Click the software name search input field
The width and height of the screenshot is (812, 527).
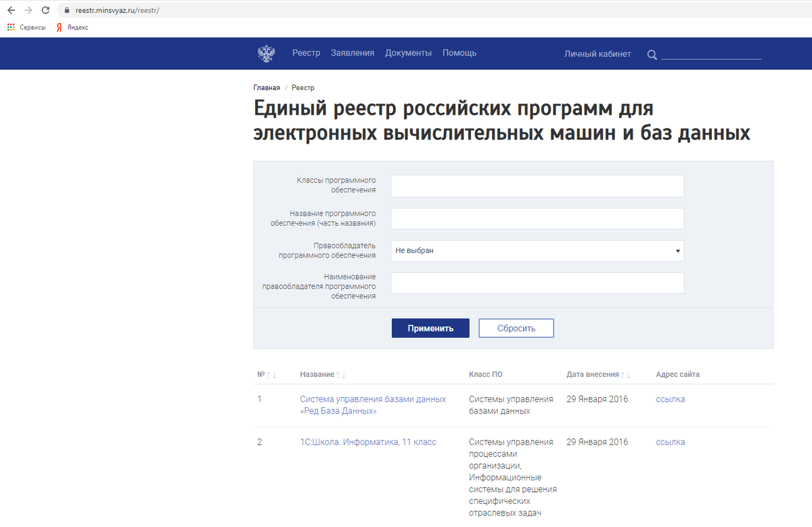tap(537, 219)
